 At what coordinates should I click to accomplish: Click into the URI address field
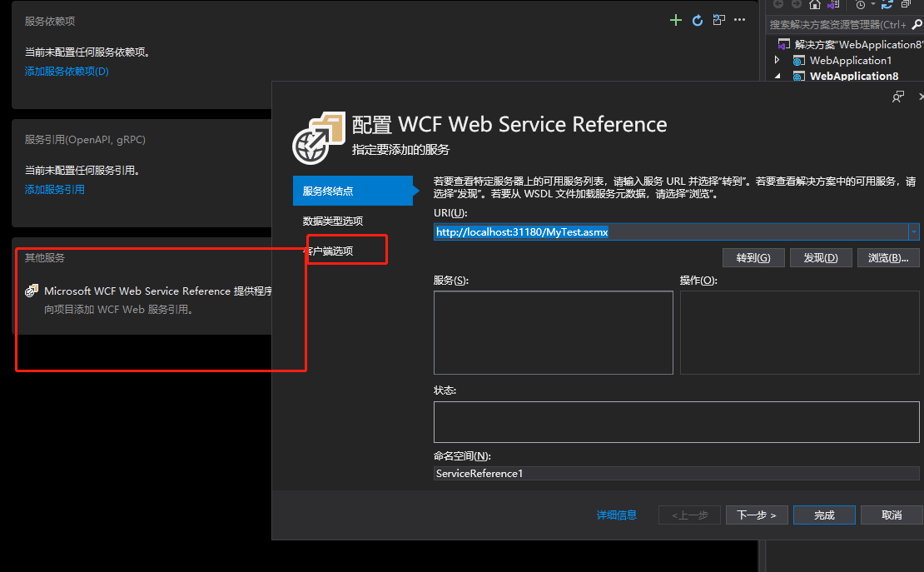[x=671, y=231]
